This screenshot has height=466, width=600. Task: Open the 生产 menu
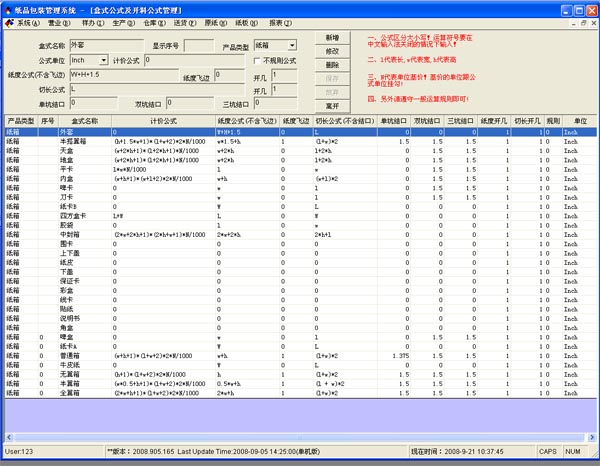[x=124, y=23]
